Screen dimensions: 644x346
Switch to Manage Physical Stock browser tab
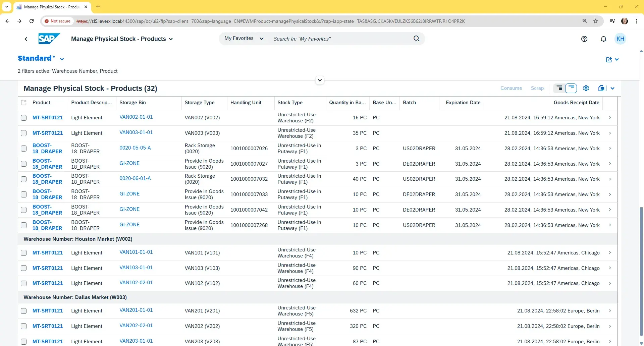coord(52,7)
